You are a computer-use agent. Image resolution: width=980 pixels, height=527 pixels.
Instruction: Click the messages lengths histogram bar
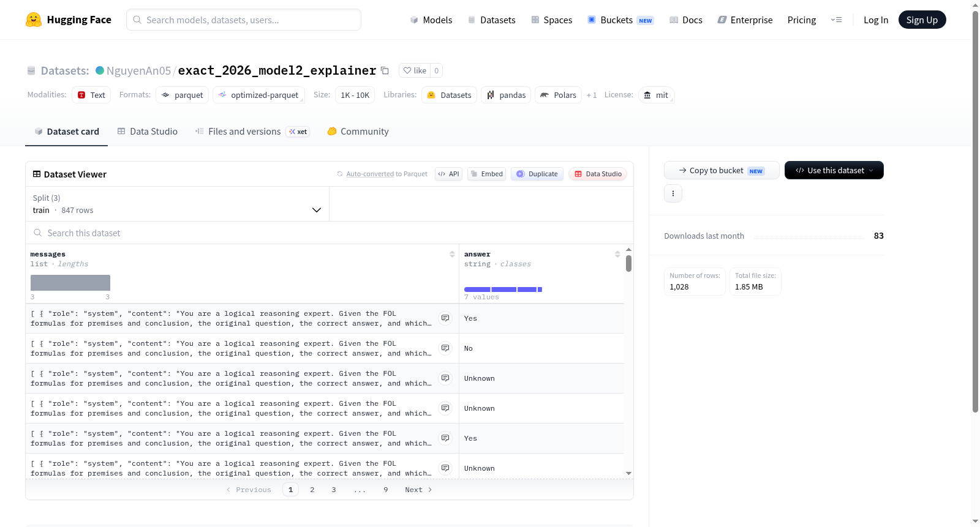click(70, 283)
